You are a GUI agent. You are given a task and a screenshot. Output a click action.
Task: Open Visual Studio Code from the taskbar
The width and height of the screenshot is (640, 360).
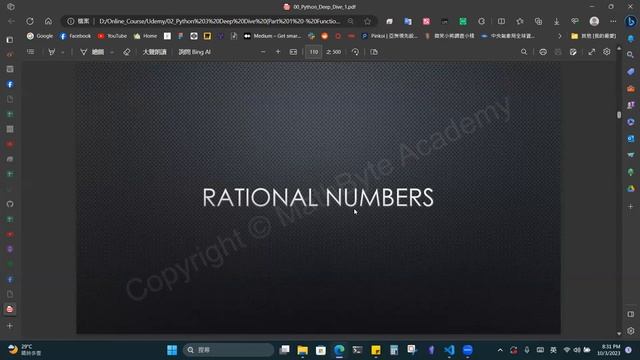point(449,350)
